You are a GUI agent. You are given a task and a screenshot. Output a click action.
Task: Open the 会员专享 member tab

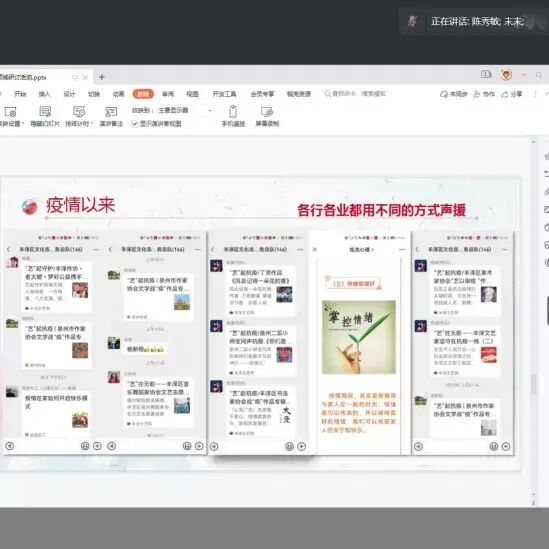tap(262, 94)
